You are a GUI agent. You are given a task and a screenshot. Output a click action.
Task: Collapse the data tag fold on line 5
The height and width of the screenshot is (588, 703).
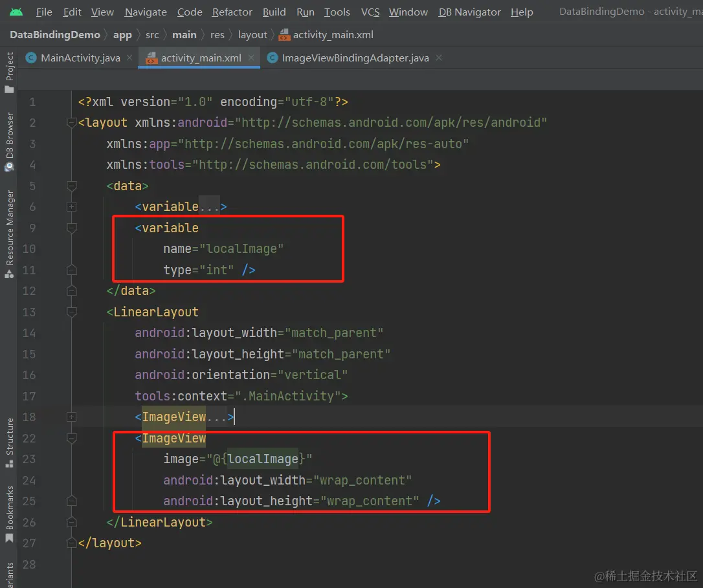tap(71, 185)
